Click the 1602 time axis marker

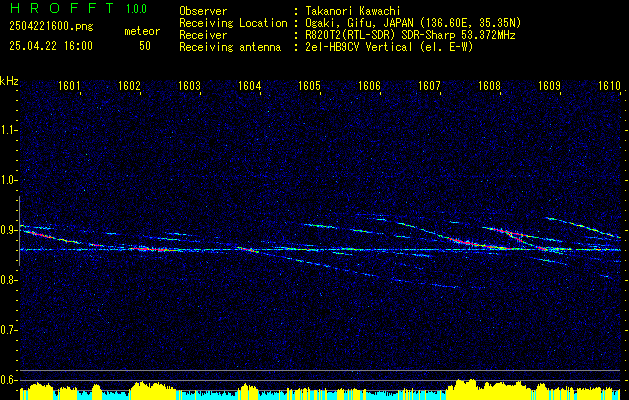[129, 85]
